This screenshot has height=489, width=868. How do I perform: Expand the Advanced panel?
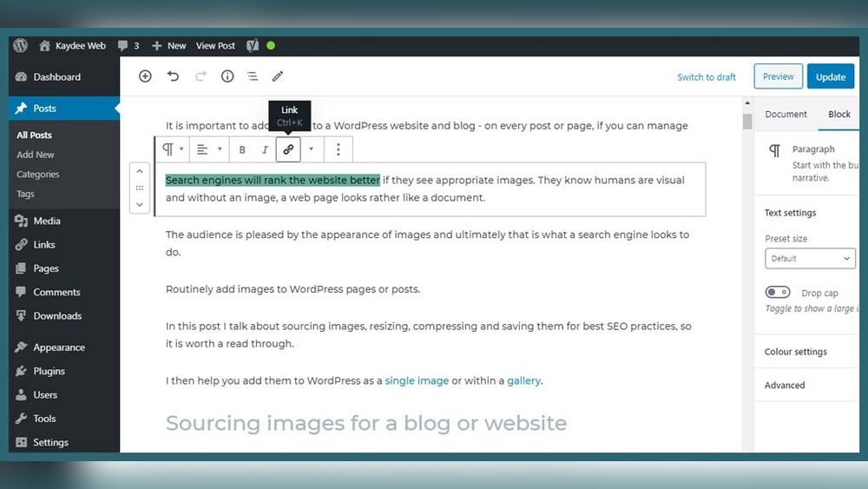pos(785,386)
